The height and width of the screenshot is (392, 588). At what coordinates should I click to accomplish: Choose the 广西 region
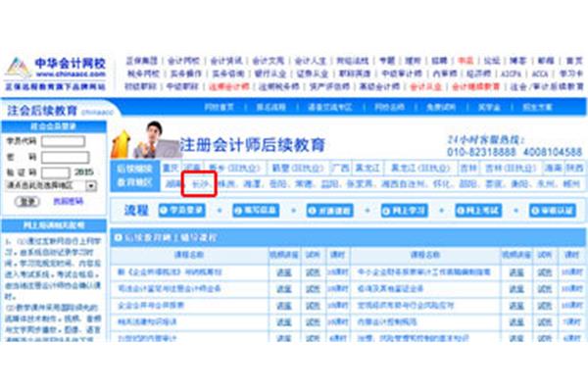click(x=340, y=168)
